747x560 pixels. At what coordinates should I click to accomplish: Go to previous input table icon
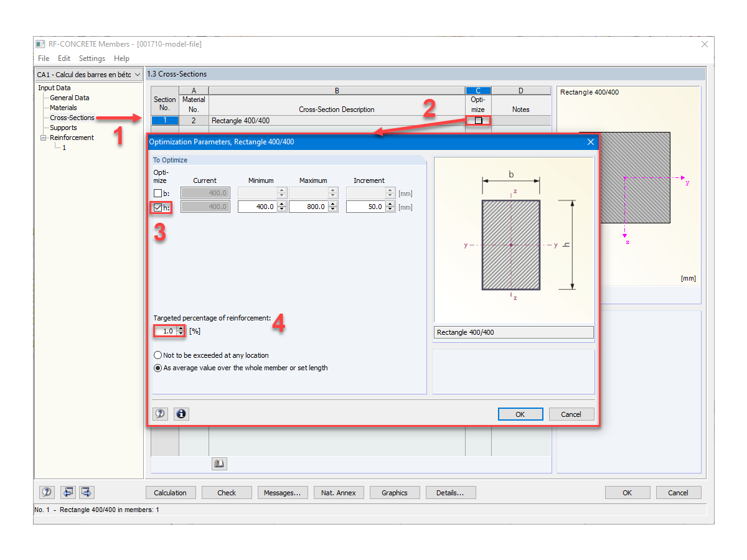tap(68, 492)
